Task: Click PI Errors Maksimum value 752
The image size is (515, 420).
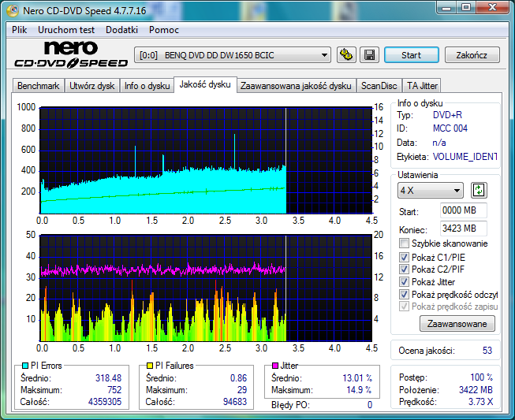Action: pyautogui.click(x=114, y=390)
